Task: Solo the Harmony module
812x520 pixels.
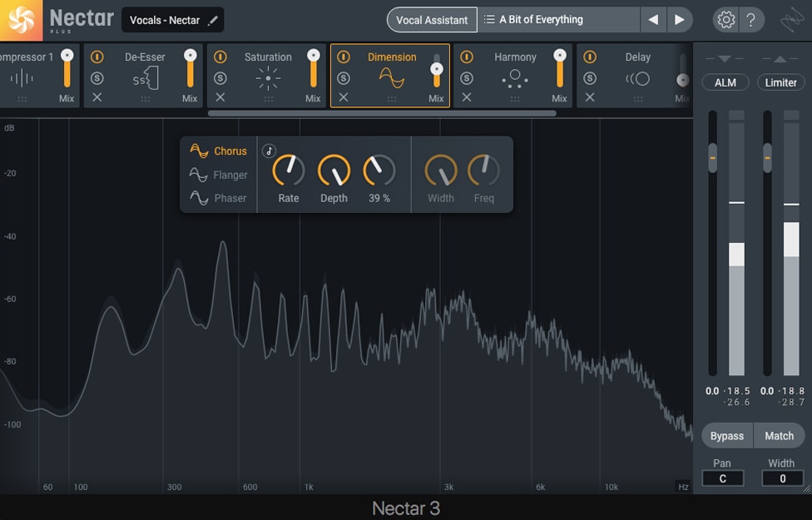Action: click(467, 78)
